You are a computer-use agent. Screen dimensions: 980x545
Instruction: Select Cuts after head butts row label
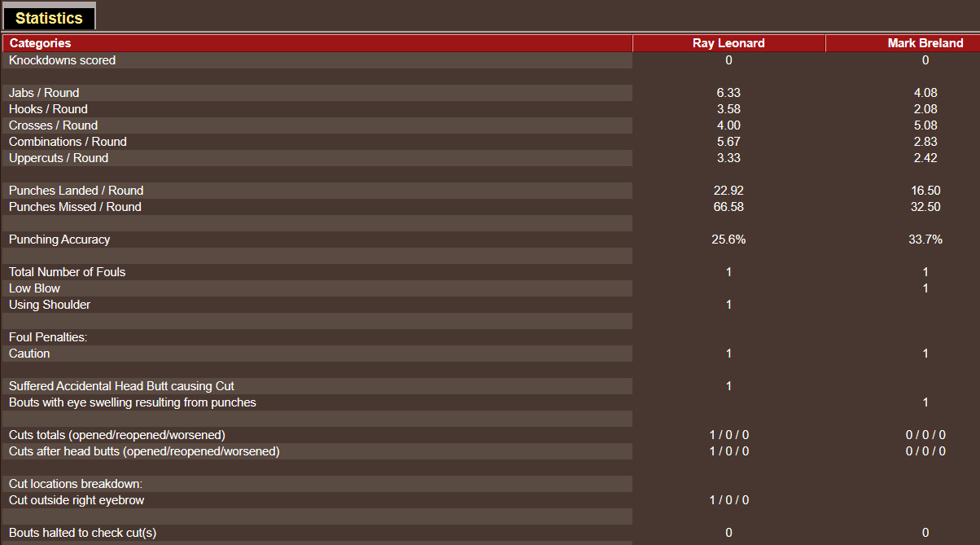click(144, 451)
